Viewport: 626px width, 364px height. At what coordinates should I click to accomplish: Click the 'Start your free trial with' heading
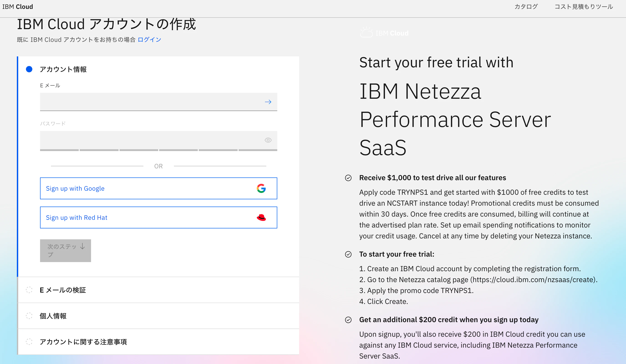(x=436, y=62)
